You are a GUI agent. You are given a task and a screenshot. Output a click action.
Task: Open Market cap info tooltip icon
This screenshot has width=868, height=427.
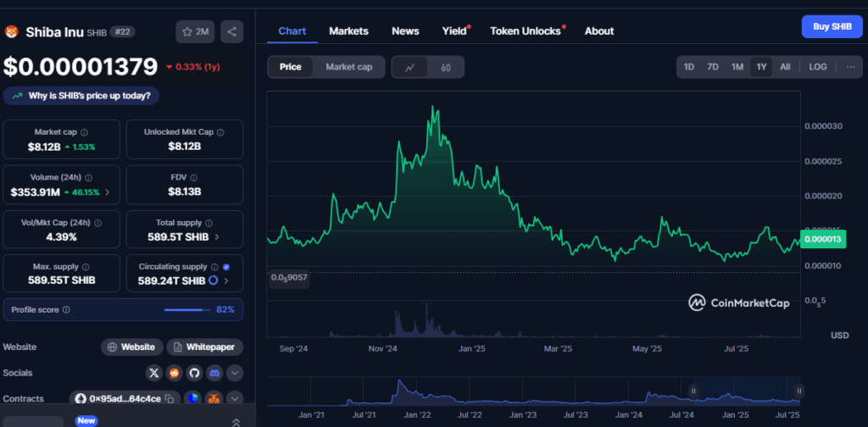click(84, 133)
